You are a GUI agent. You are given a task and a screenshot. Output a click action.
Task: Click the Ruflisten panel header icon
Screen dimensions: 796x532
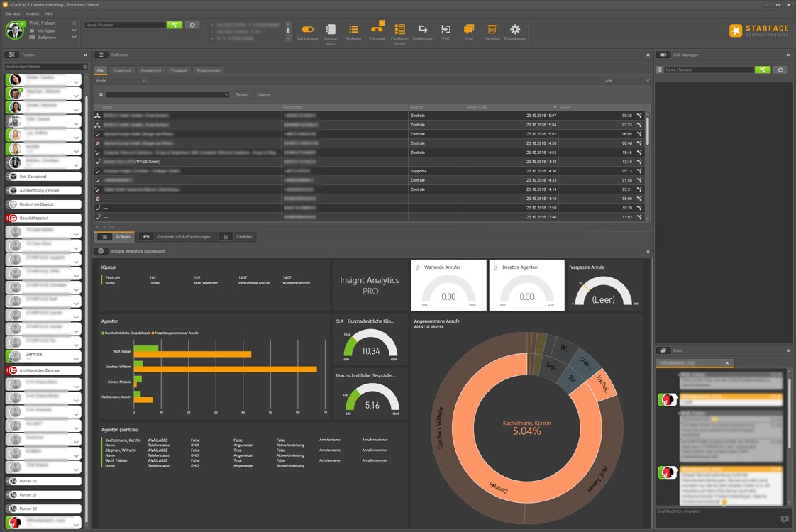(101, 55)
